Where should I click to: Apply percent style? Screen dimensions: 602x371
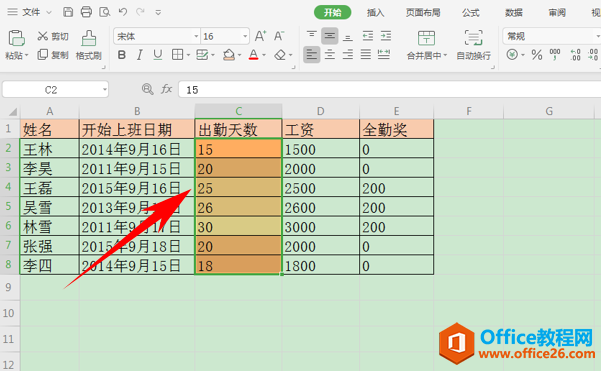(x=537, y=55)
